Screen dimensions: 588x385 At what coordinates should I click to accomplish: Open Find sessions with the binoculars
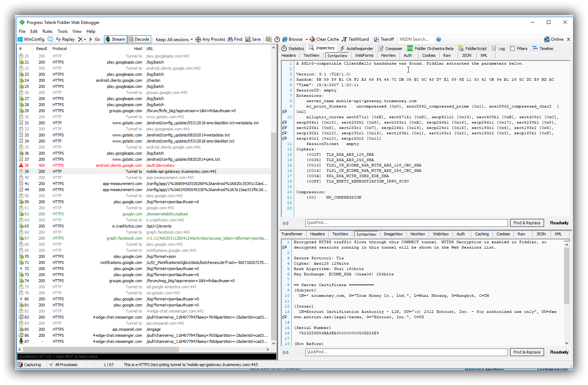(x=235, y=39)
